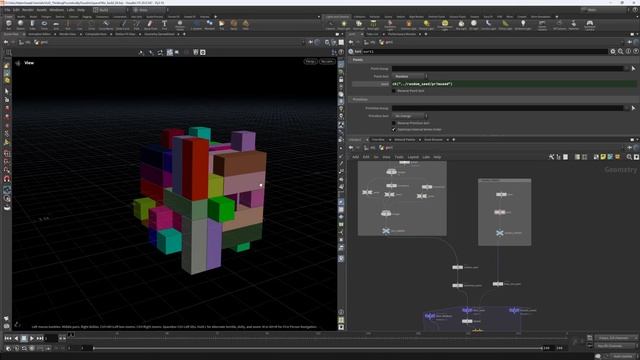Screen dimensions: 640x360
Task: Open the Render menu
Action: [28, 10]
